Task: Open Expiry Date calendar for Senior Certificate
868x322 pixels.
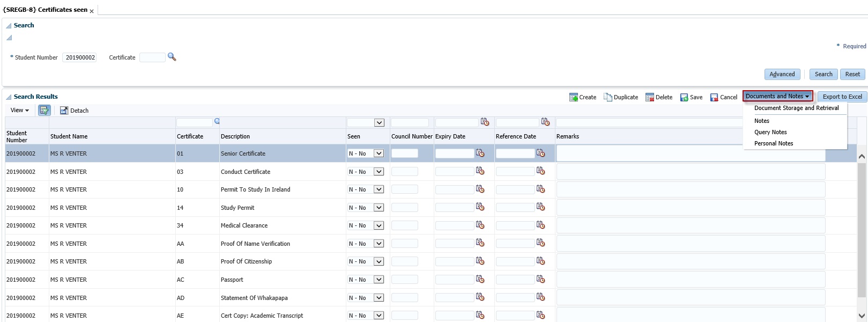Action: click(x=480, y=153)
